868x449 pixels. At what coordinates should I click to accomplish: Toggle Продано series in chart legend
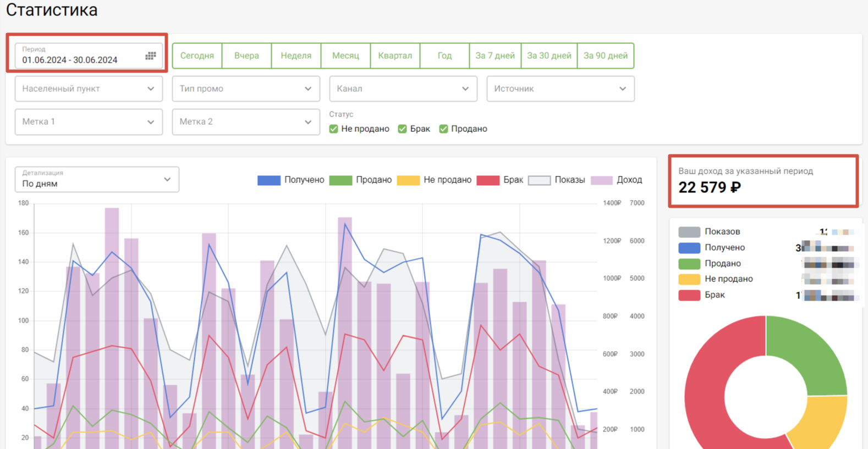click(x=360, y=180)
